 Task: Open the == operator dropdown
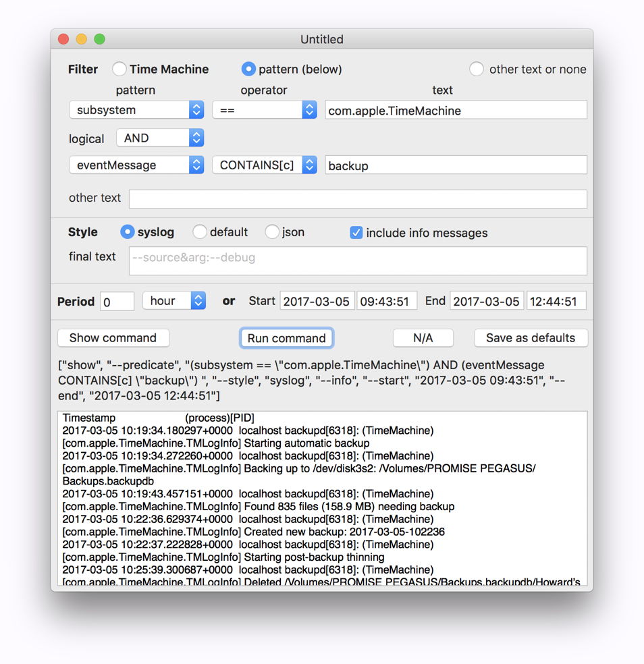(264, 110)
